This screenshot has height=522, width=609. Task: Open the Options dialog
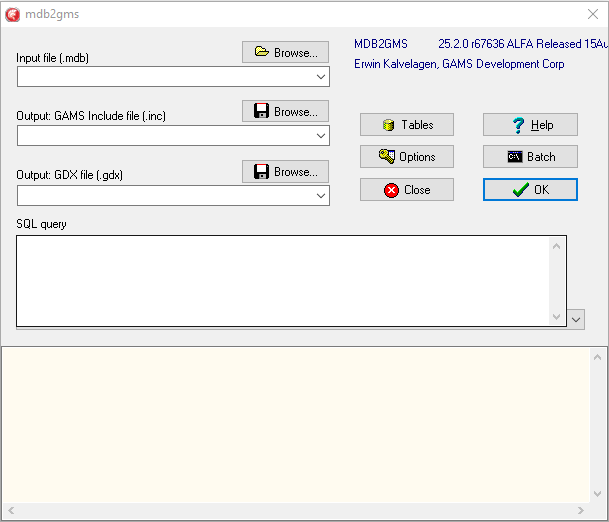click(x=406, y=157)
